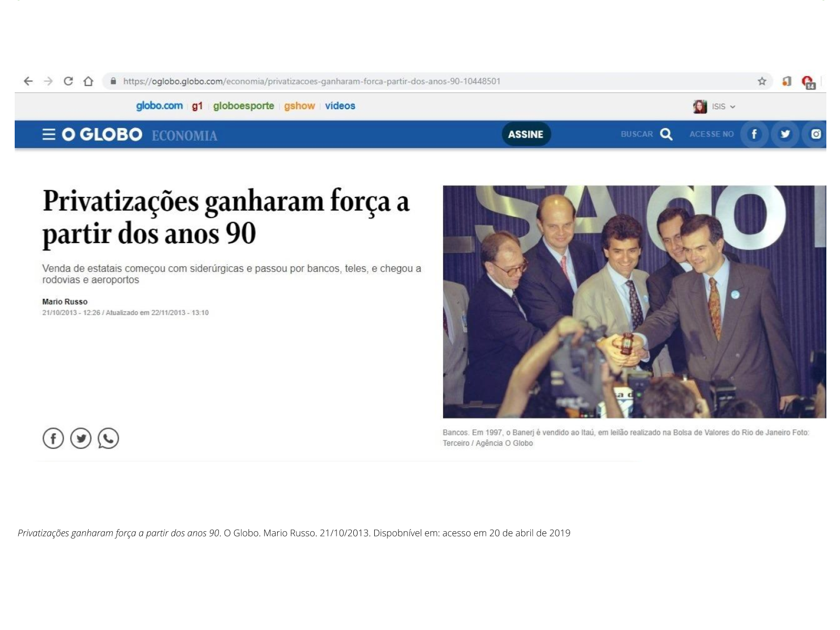Share article on Twitter below byline
Screen dimensions: 840x630
click(81, 438)
